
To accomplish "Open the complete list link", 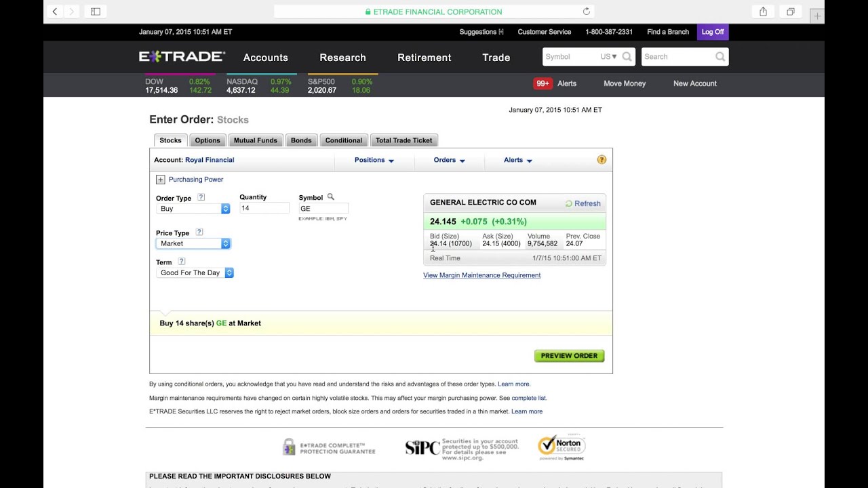I will (528, 398).
